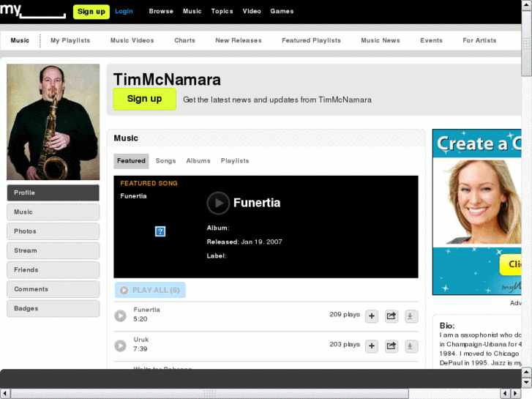Screen dimensions: 532x399
Task: Open the Music menu in top bar
Action: [192, 11]
